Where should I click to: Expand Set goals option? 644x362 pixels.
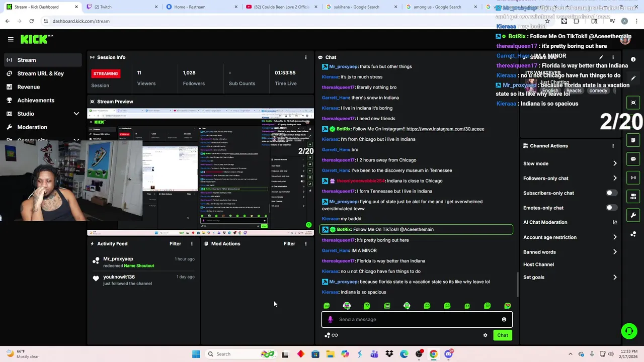pyautogui.click(x=615, y=277)
